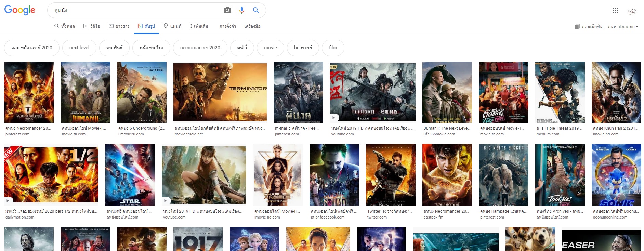644x251 pixels.
Task: Select the 'movie' suggestion chip
Action: (x=271, y=48)
